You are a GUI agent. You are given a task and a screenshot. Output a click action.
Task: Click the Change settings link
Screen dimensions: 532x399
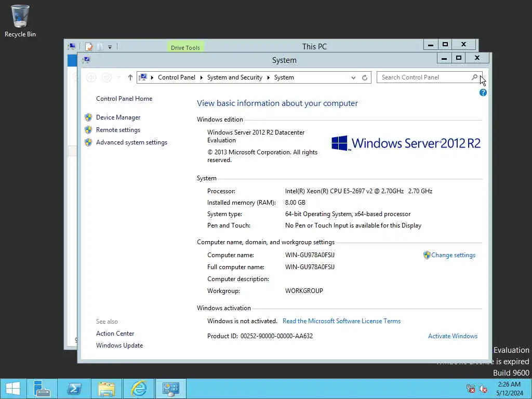tap(453, 255)
